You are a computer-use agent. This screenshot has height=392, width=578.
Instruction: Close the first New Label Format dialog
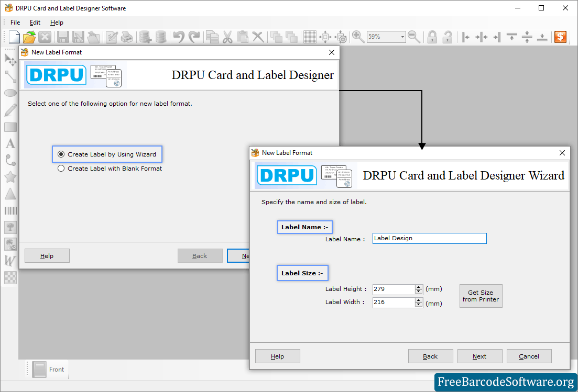332,52
